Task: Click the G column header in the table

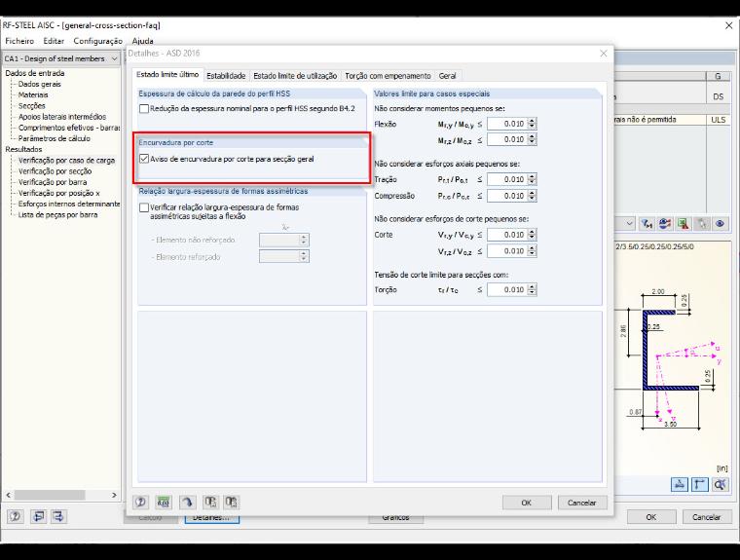Action: tap(718, 77)
